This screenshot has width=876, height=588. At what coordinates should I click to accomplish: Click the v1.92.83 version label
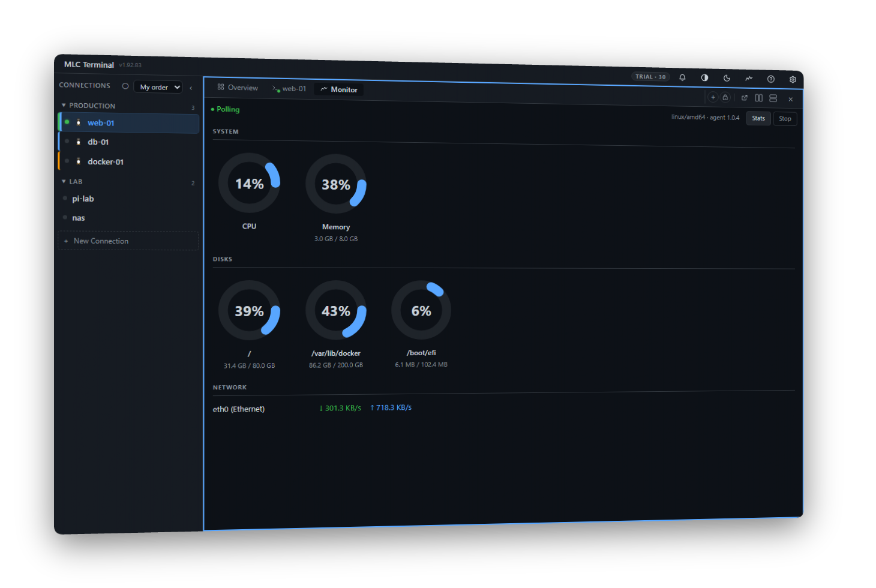pos(130,65)
